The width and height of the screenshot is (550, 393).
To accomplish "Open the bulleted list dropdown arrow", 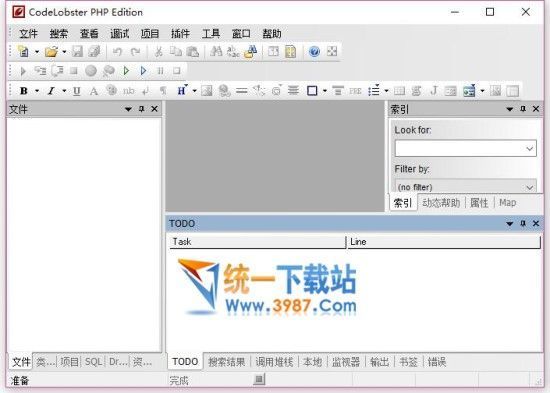I will [386, 91].
